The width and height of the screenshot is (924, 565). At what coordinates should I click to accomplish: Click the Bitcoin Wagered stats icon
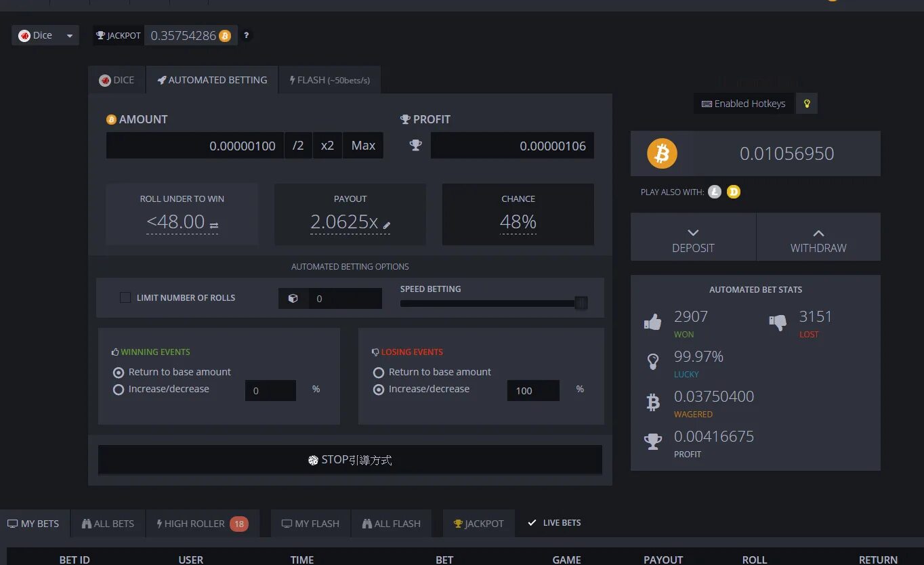(652, 402)
